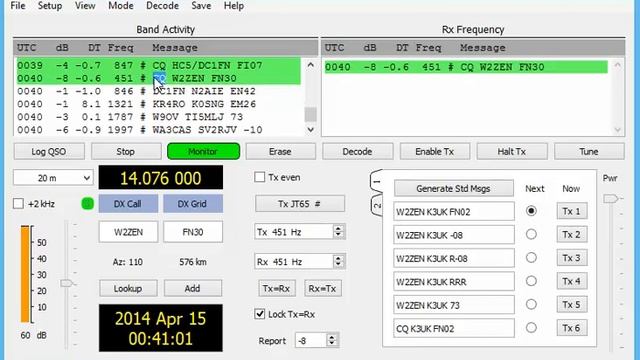The height and width of the screenshot is (360, 640).
Task: Click the audio level slider handle beside dB meter
Action: point(67,283)
